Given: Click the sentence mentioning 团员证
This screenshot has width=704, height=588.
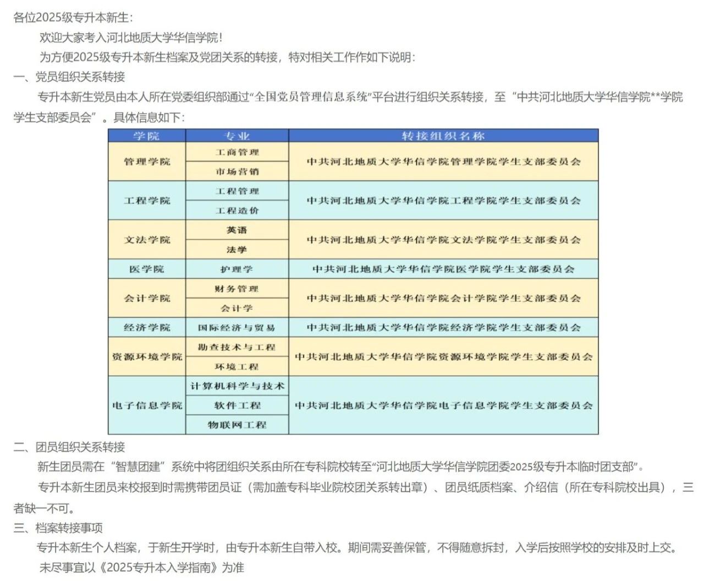Looking at the screenshot, I should (354, 497).
